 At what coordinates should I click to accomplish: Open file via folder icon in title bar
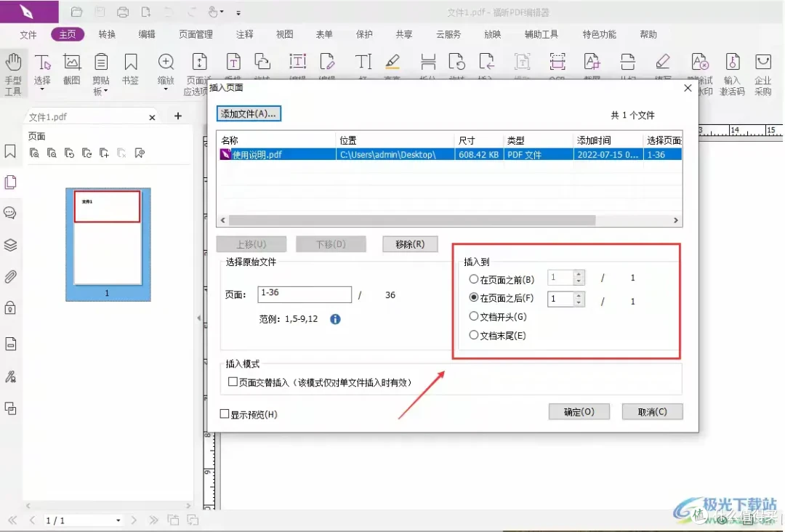coord(76,12)
